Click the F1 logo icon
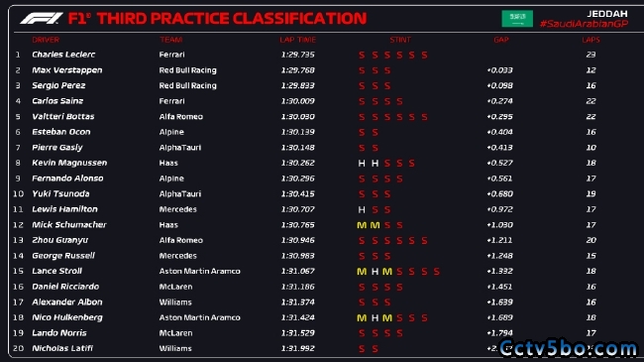The image size is (644, 362). (x=41, y=19)
